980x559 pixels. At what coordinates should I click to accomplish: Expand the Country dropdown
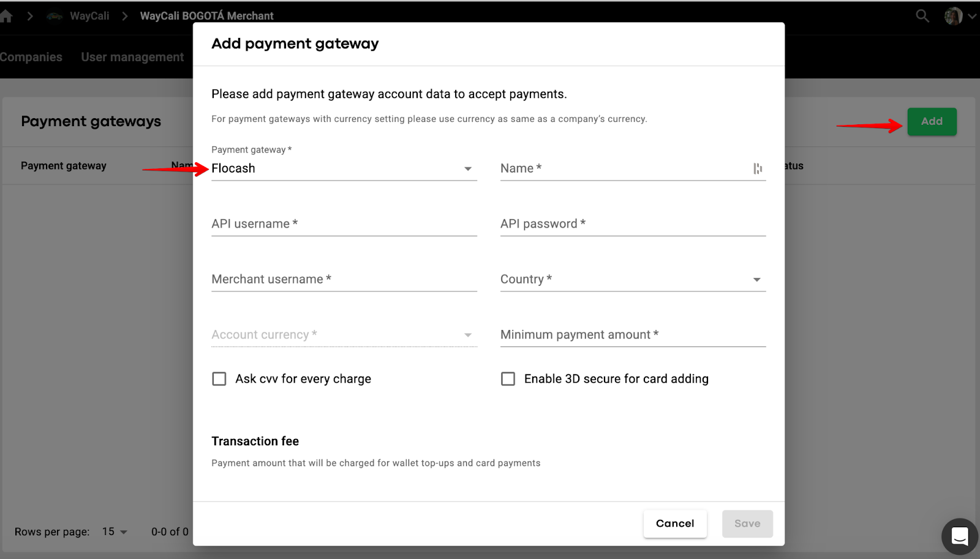click(x=633, y=279)
